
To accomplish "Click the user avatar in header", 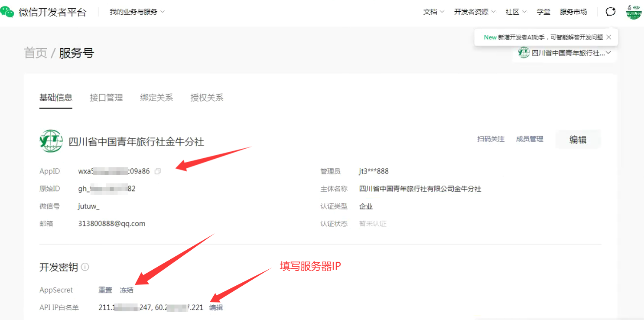I will tap(633, 12).
